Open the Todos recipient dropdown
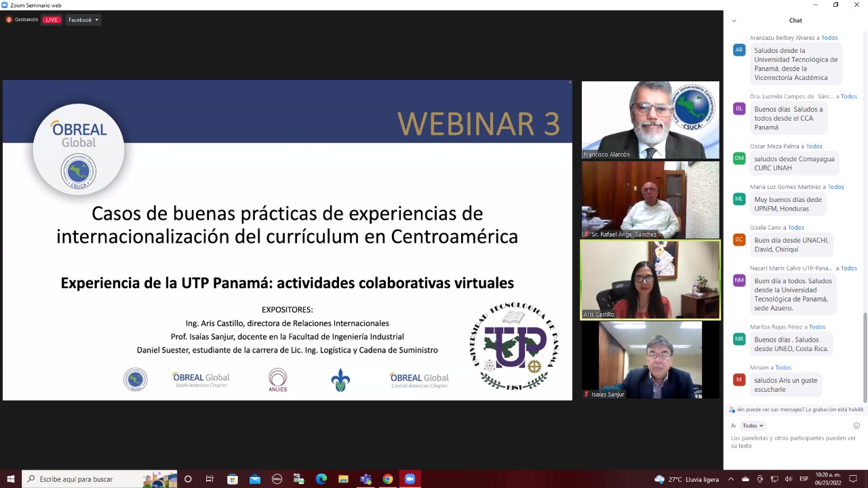This screenshot has height=488, width=868. click(753, 426)
